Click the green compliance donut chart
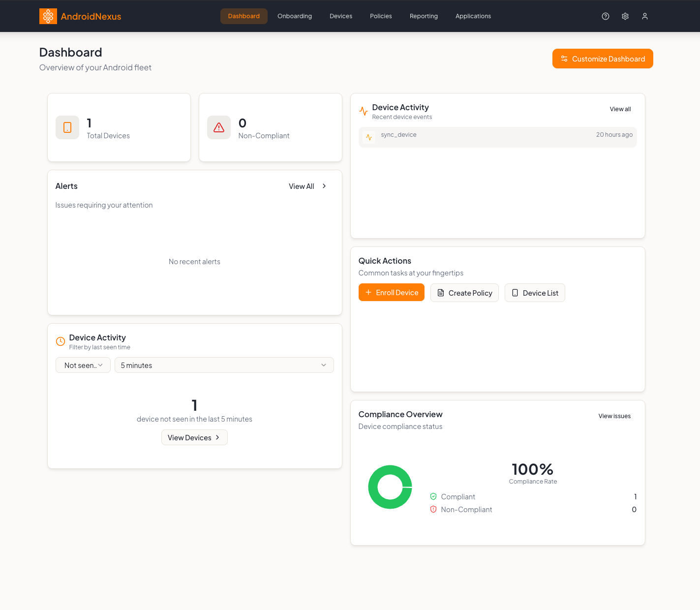700x610 pixels. click(x=390, y=487)
